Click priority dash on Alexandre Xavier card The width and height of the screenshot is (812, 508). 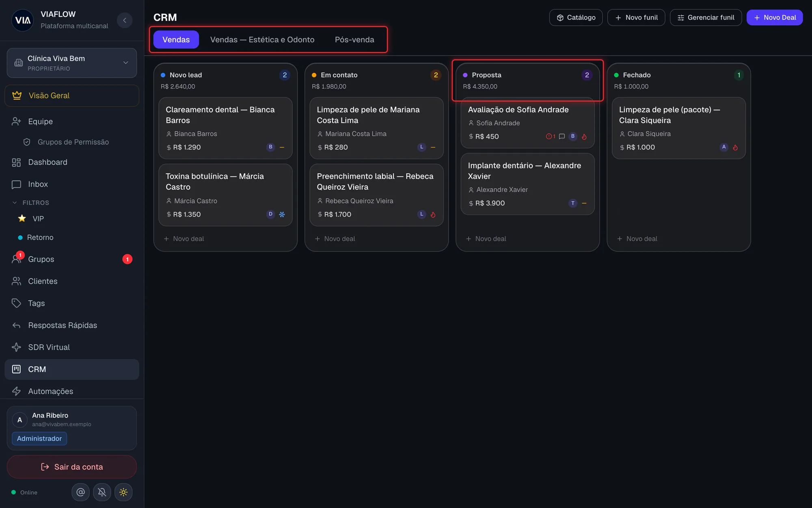coord(584,203)
